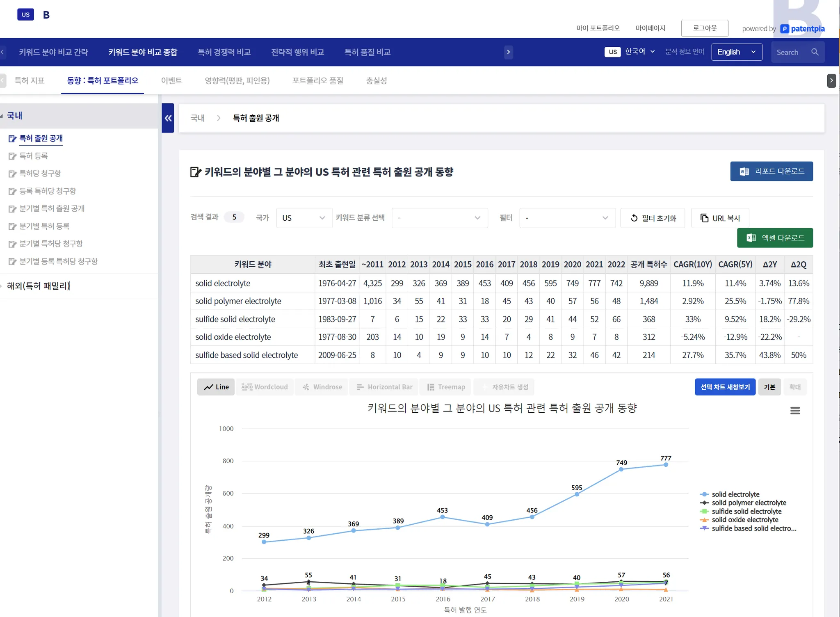Click the search magnifier icon
The width and height of the screenshot is (840, 617).
[815, 52]
